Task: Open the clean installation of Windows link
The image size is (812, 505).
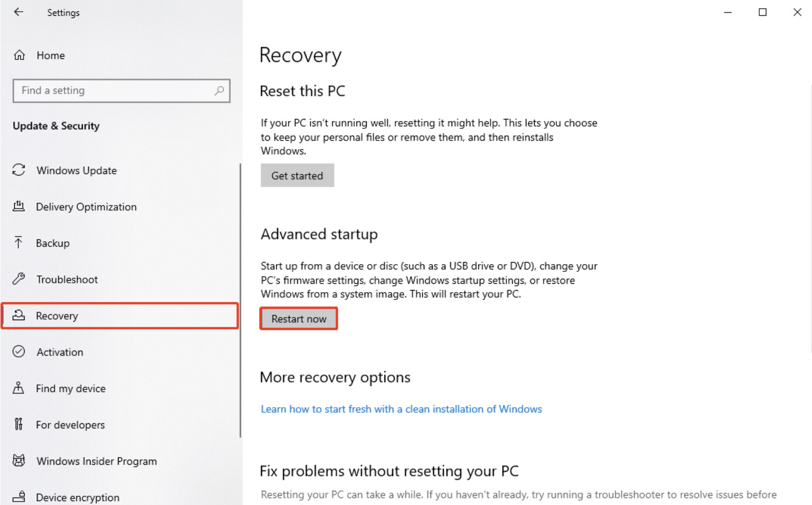Action: (x=401, y=409)
